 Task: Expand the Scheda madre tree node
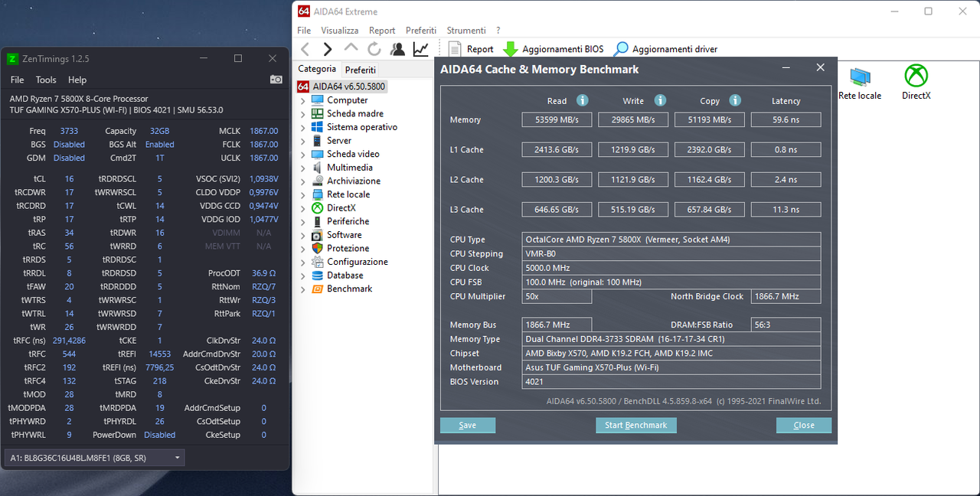click(303, 113)
